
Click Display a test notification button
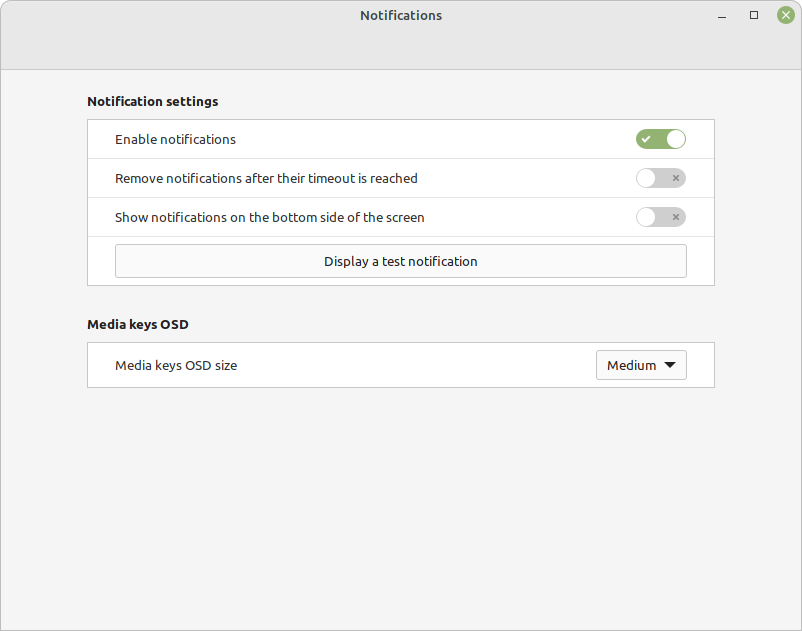(400, 261)
